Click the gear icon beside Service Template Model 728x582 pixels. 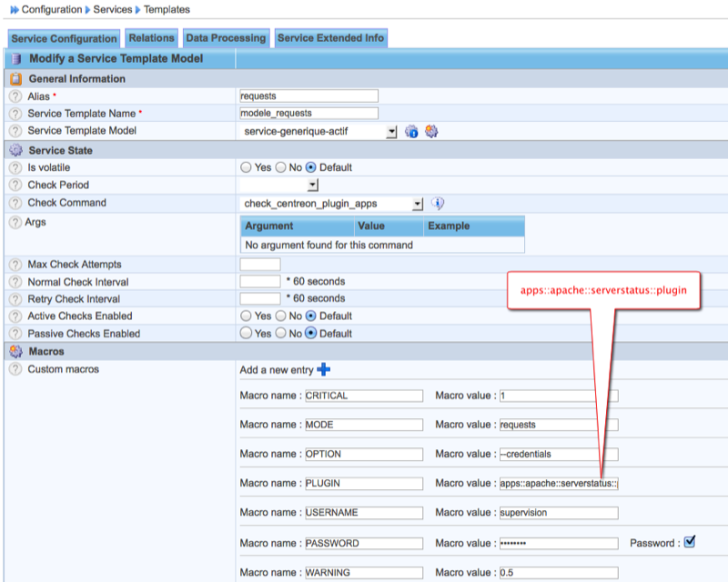pyautogui.click(x=431, y=131)
